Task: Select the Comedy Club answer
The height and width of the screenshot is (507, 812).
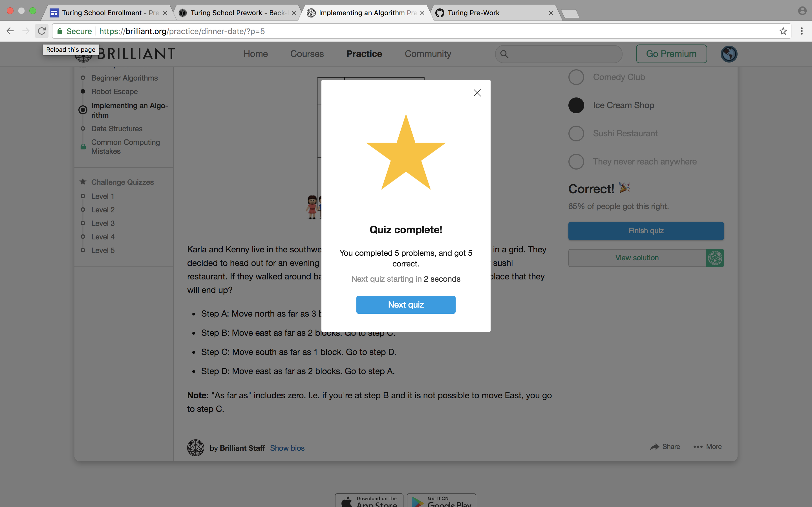Action: point(576,77)
